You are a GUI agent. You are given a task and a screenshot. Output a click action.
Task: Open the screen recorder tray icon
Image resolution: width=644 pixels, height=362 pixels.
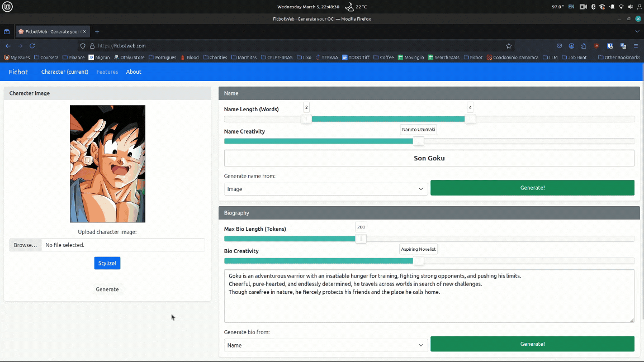pyautogui.click(x=583, y=7)
